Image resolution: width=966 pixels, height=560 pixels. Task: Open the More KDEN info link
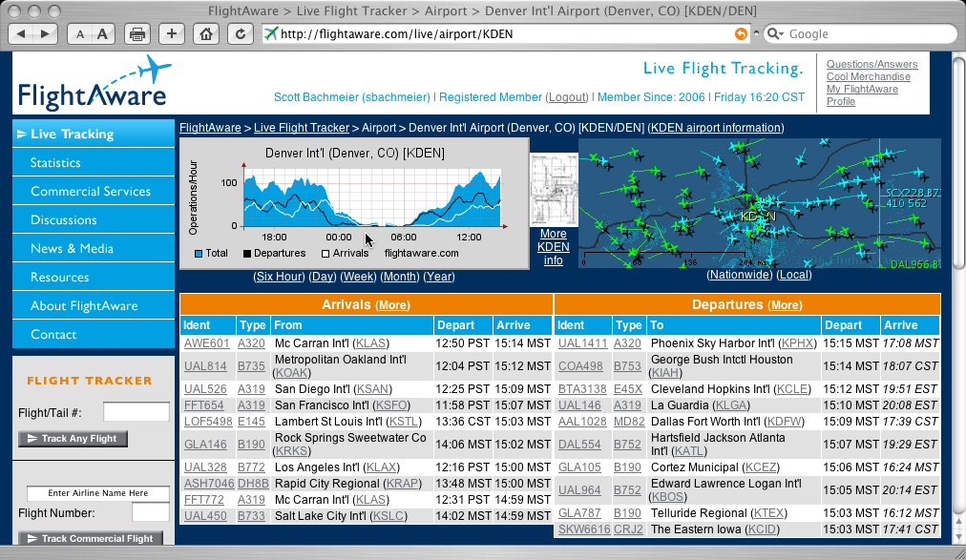click(x=554, y=247)
